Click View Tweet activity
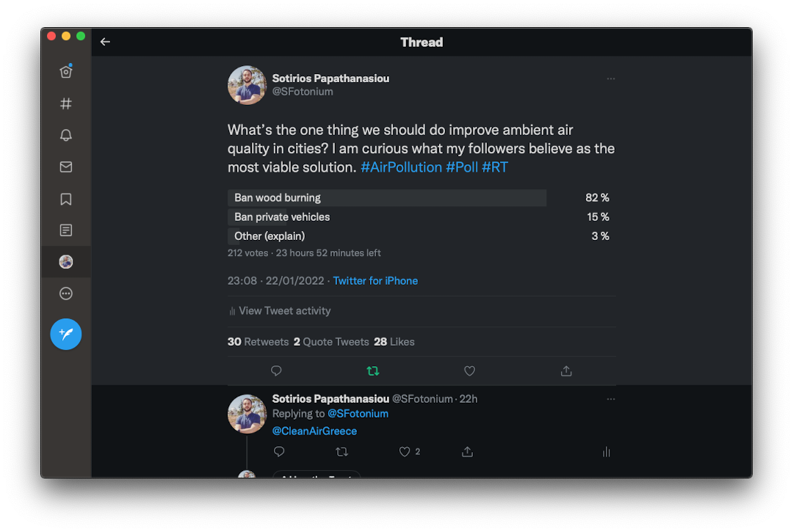This screenshot has width=793, height=532. [280, 311]
